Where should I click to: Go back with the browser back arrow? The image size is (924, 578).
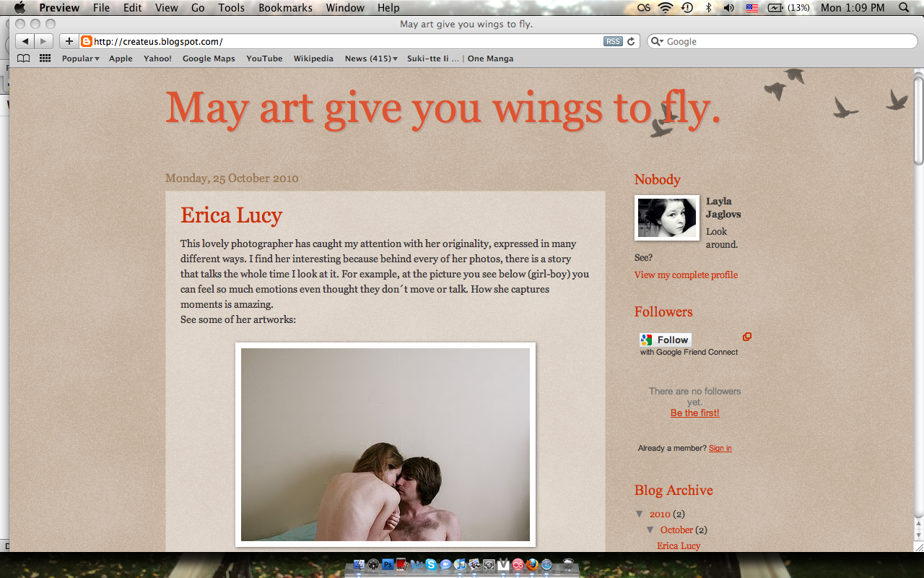click(x=25, y=41)
